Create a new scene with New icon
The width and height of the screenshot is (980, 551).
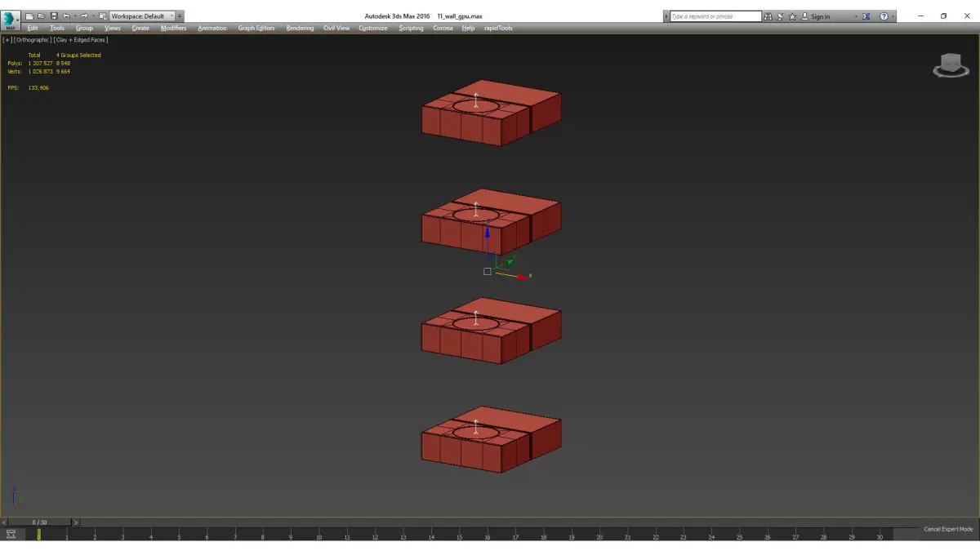pos(29,16)
